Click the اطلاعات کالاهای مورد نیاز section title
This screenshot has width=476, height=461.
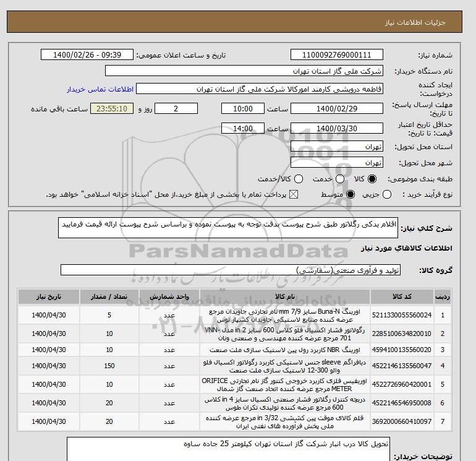click(407, 248)
